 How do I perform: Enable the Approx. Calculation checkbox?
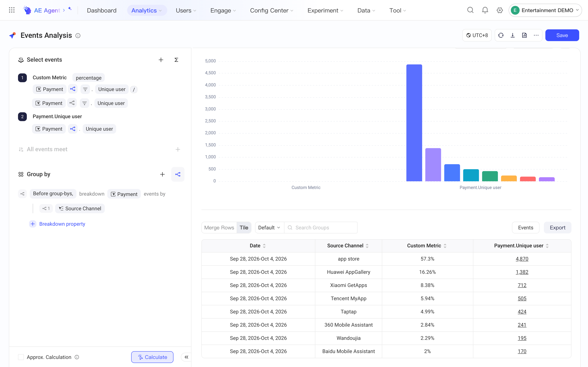(21, 357)
